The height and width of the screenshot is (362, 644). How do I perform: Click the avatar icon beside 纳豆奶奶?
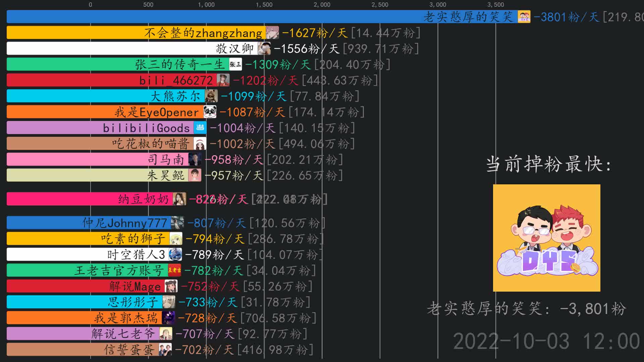click(179, 199)
